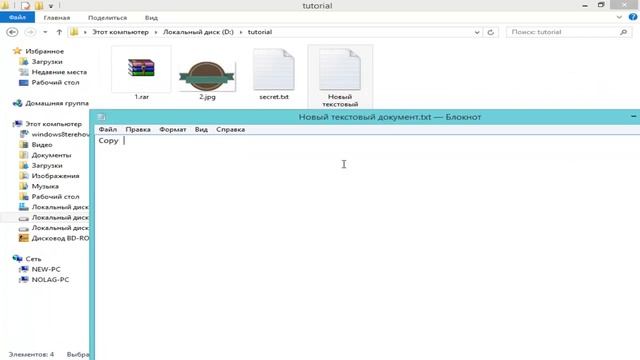This screenshot has width=640, height=360.
Task: Open Notepad Вид menu
Action: (x=201, y=129)
